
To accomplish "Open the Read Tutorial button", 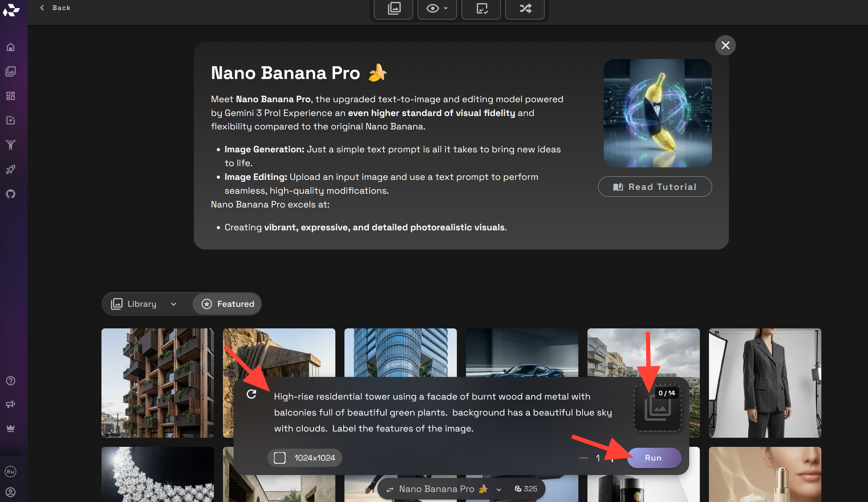I will (654, 186).
